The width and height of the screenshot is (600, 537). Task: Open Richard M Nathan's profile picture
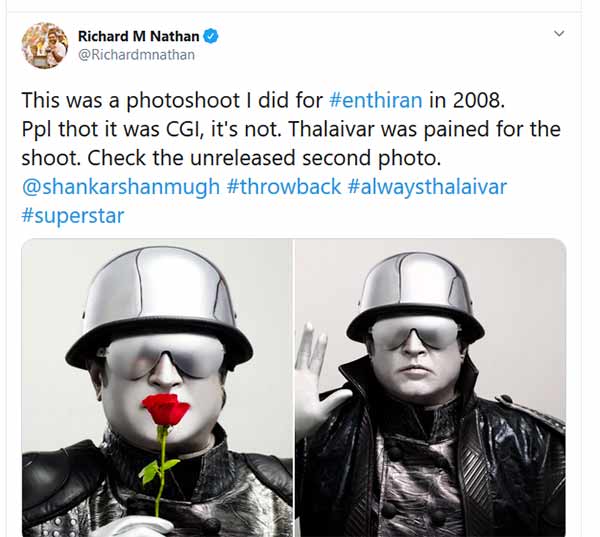[x=45, y=46]
